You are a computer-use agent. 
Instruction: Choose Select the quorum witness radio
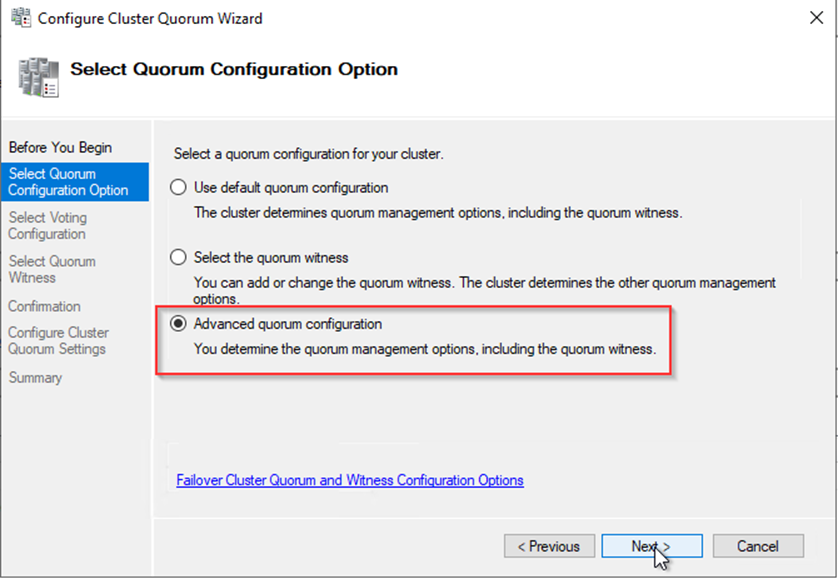(x=179, y=257)
